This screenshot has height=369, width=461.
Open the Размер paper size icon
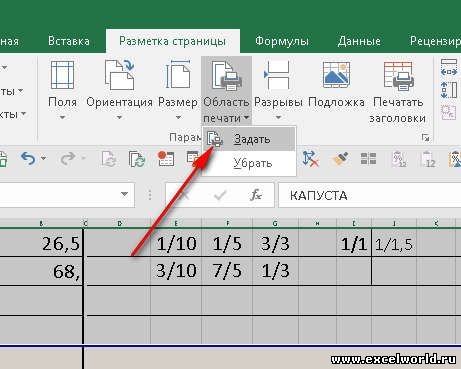tap(178, 75)
